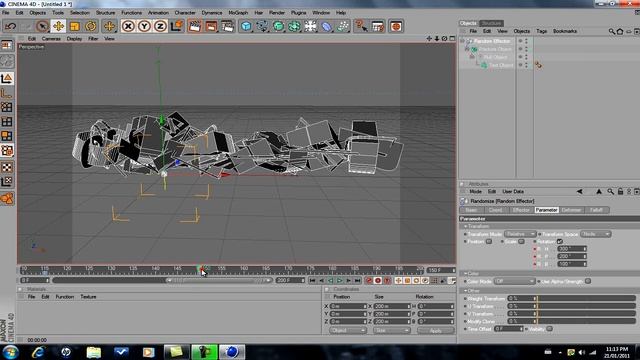Open the array modeling objects icon
This screenshot has width=640, height=360.
(294, 27)
